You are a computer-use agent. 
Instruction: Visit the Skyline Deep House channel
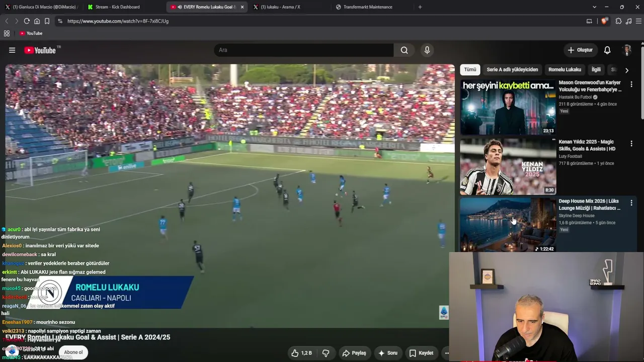[x=577, y=216]
